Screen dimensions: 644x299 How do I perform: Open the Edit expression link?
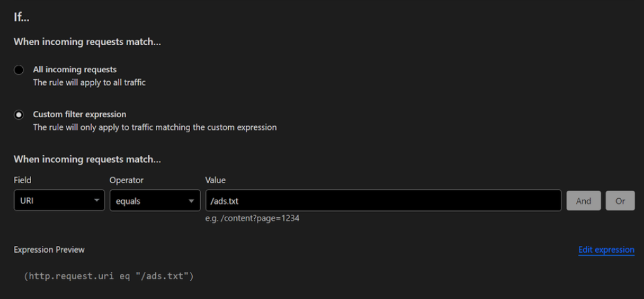[606, 250]
